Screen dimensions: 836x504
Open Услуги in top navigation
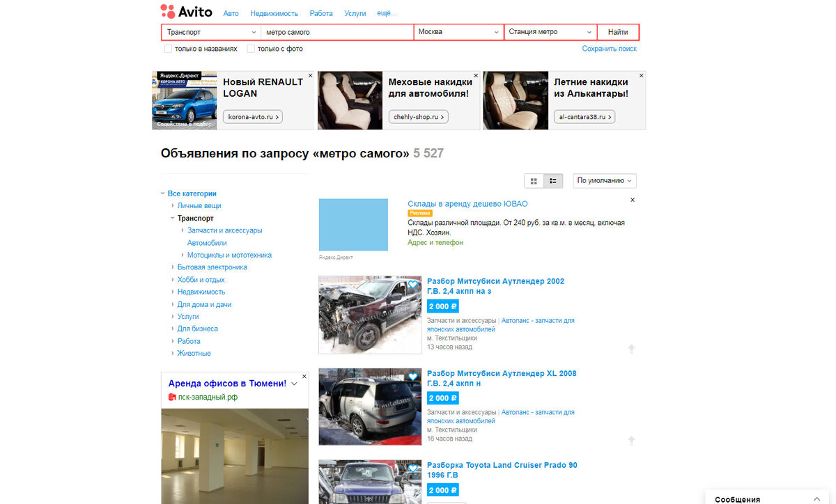pyautogui.click(x=355, y=13)
